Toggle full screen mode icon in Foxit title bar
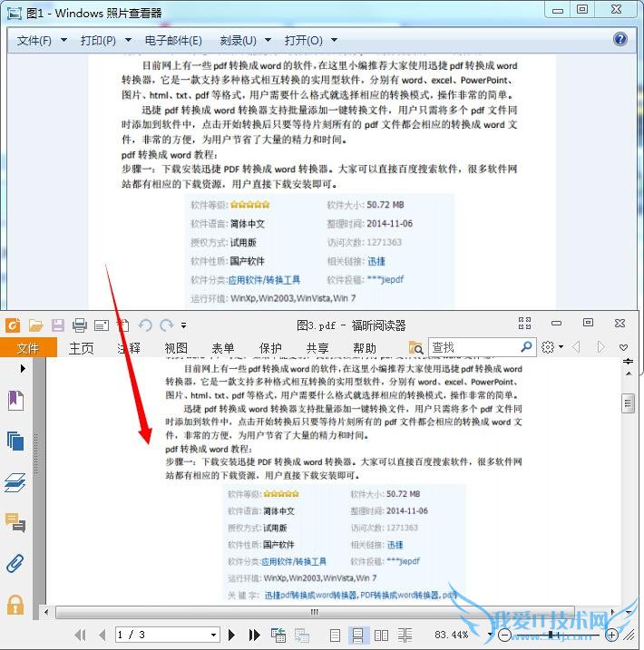This screenshot has height=650, width=644. click(524, 323)
